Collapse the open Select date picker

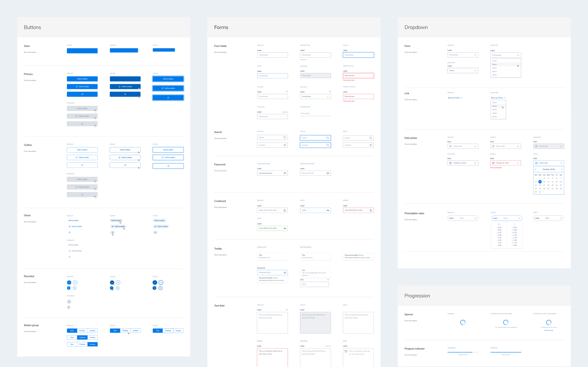click(561, 163)
